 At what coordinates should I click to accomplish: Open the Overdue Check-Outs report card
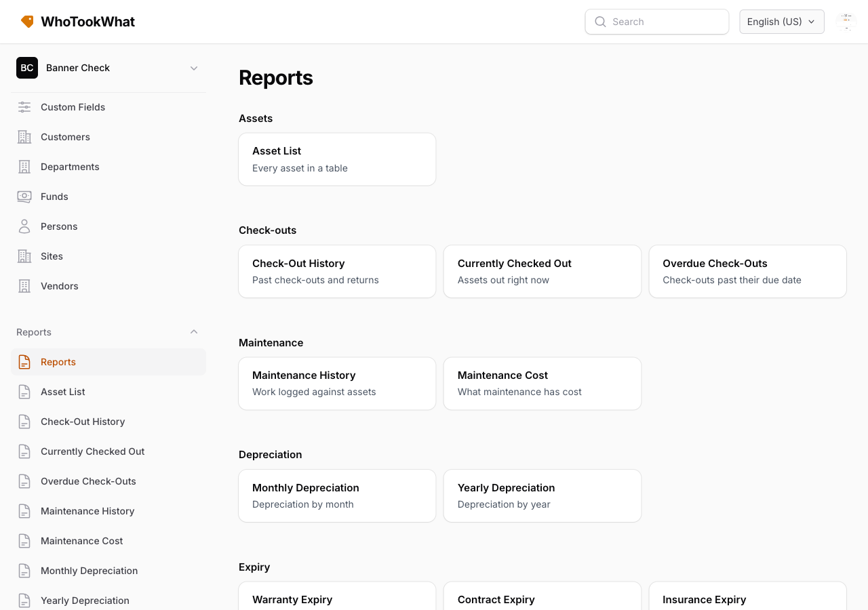click(x=748, y=271)
